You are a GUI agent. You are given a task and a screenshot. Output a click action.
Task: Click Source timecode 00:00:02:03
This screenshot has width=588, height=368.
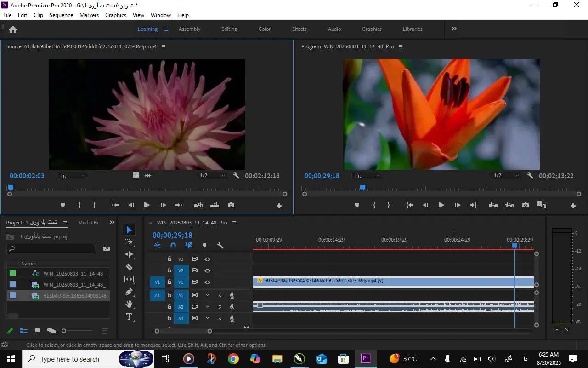click(27, 176)
